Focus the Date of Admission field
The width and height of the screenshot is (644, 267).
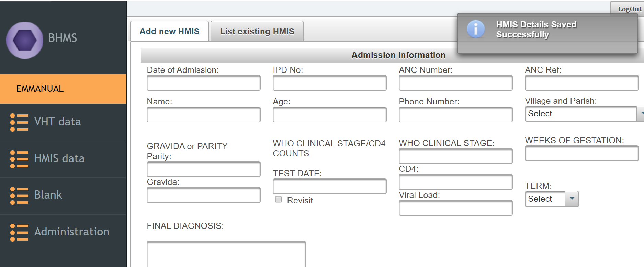(203, 83)
